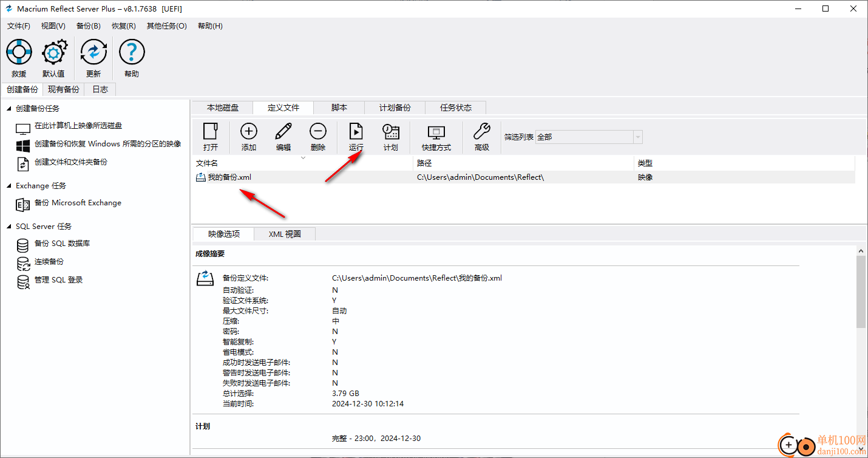868x458 pixels.
Task: Switch to the 本地磁盘 tab
Action: click(x=223, y=108)
